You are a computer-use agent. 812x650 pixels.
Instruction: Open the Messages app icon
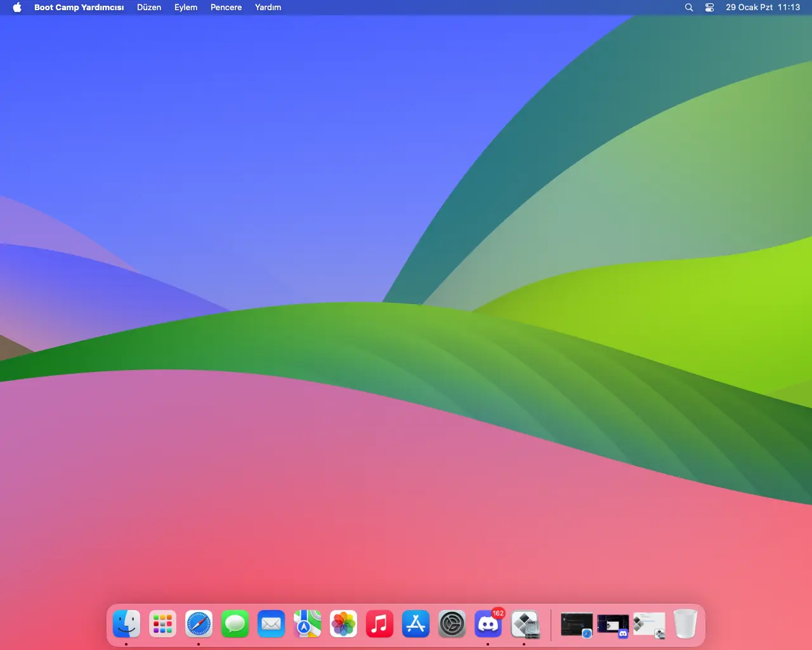(235, 624)
